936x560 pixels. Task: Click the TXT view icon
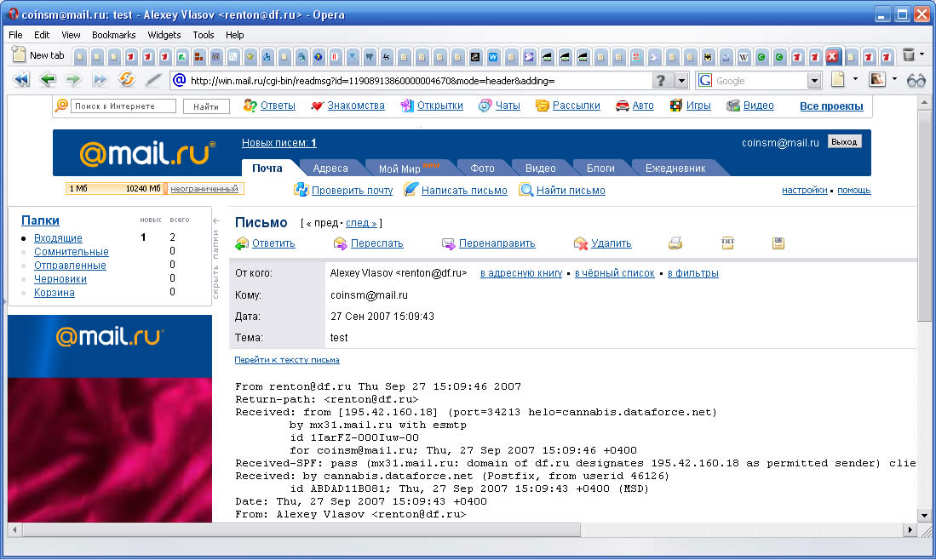727,243
